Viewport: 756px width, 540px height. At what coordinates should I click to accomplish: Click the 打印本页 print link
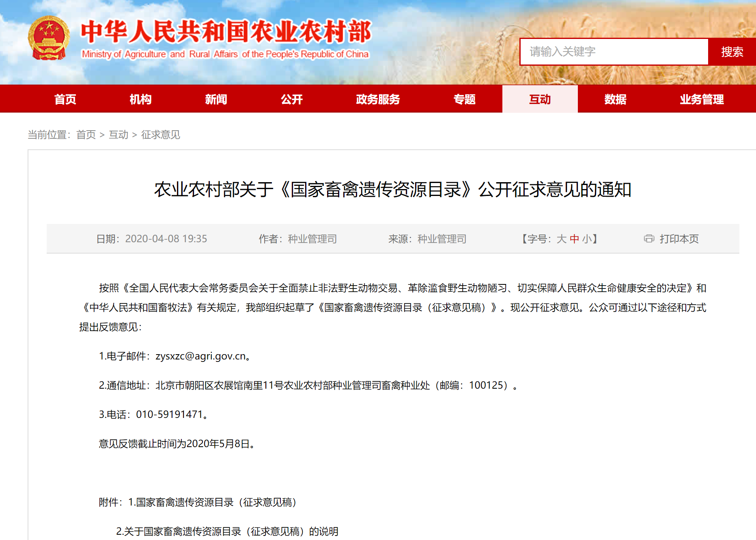[679, 239]
